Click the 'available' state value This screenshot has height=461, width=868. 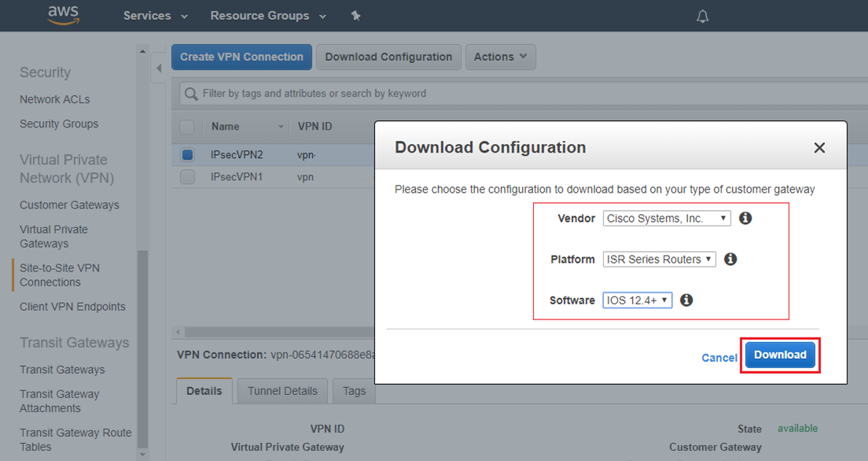798,428
